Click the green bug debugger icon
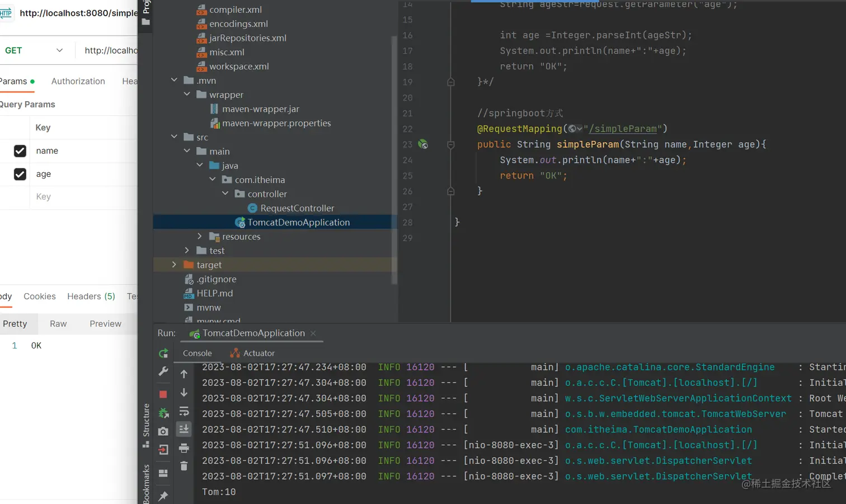 163,413
